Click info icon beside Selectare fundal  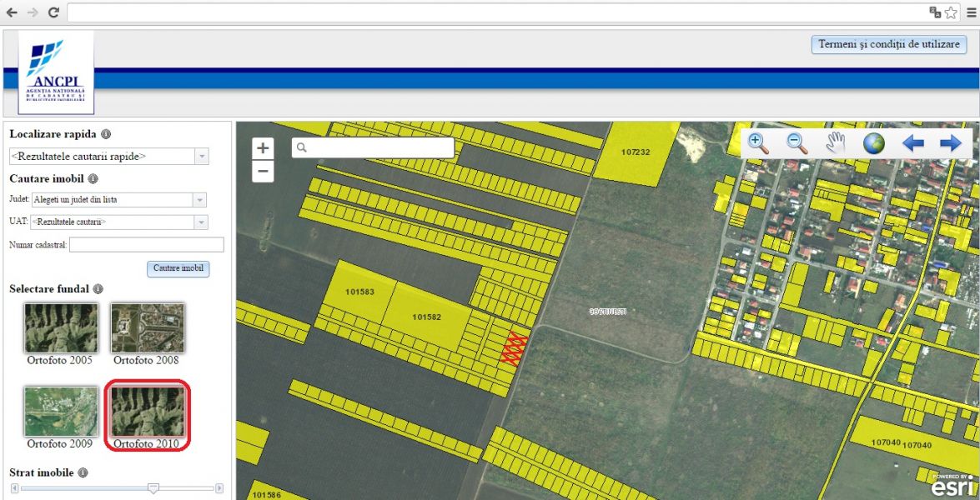tap(98, 289)
